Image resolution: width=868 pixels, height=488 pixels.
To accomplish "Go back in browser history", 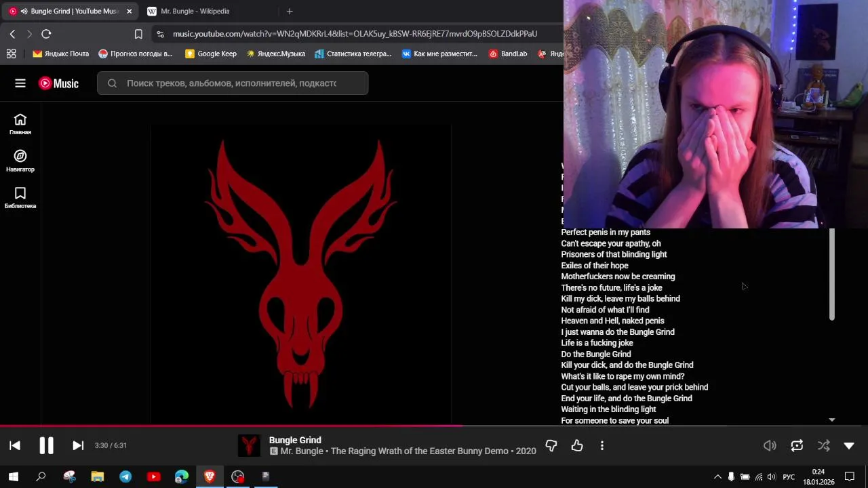I will click(12, 34).
